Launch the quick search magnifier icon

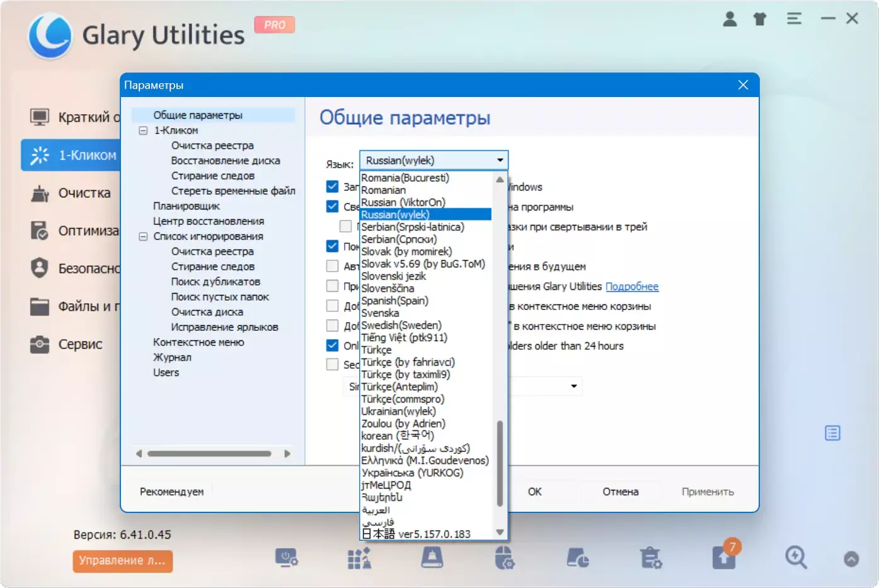[x=796, y=558]
